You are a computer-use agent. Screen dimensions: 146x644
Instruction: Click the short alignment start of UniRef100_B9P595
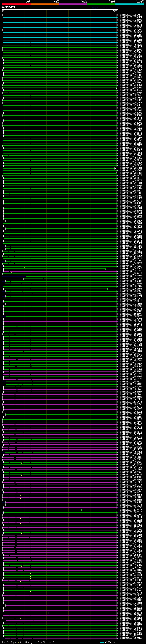click(26, 276)
